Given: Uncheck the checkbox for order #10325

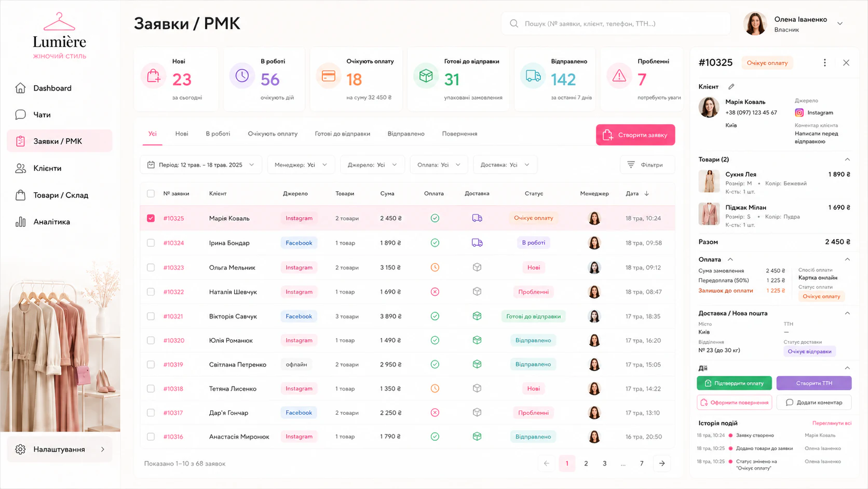Looking at the screenshot, I should (x=151, y=218).
